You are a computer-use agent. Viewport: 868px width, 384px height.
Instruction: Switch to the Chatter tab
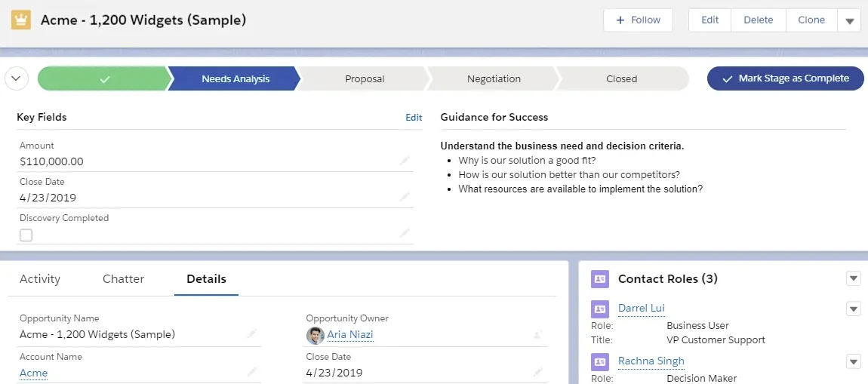tap(124, 279)
